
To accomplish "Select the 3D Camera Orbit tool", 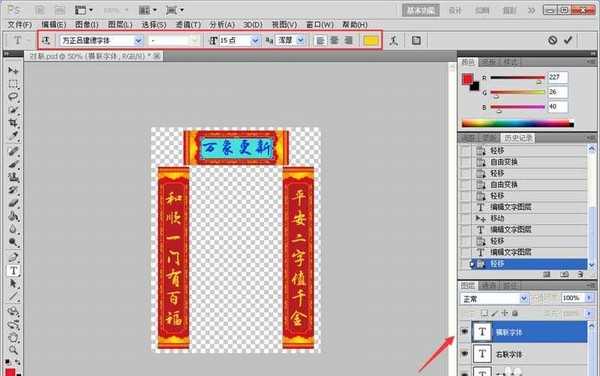I will 13,325.
